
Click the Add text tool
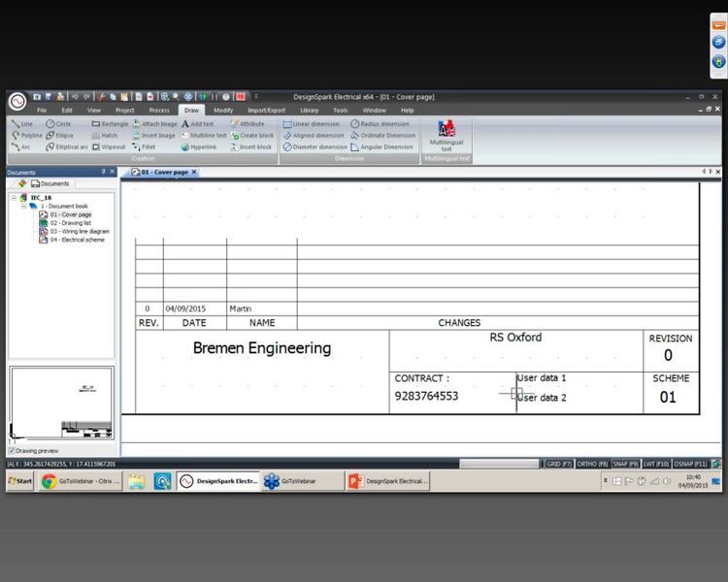[x=197, y=124]
